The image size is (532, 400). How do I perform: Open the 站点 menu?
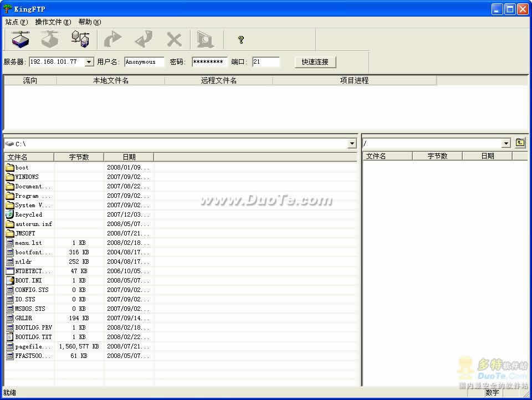click(x=16, y=22)
